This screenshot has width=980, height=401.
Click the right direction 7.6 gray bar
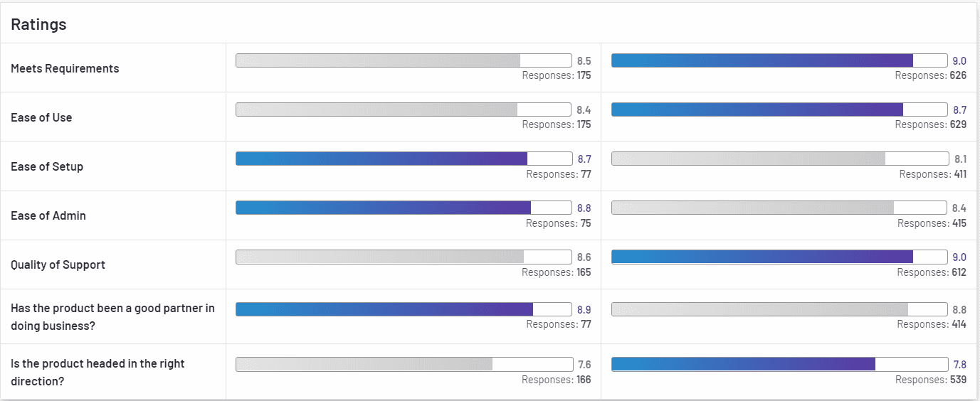coord(404,364)
